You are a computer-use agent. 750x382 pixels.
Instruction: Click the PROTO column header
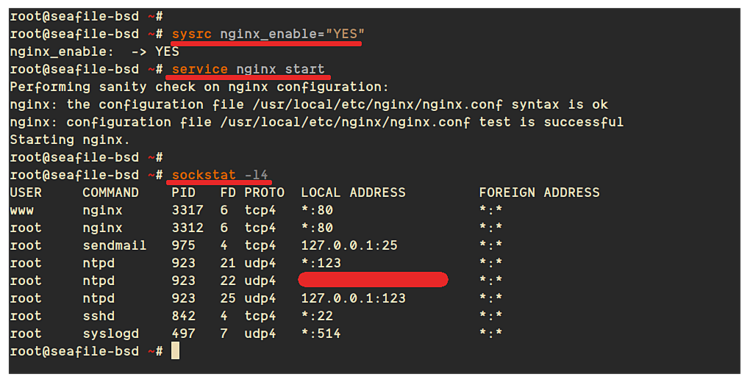[264, 193]
